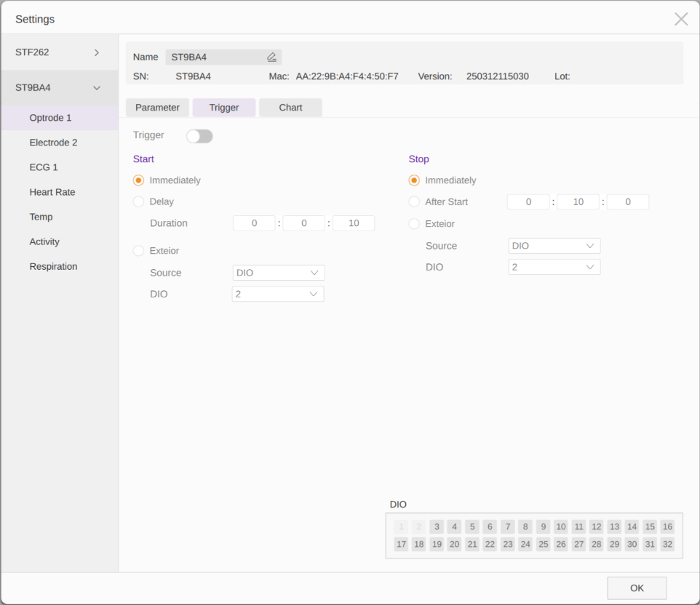Click the After Start hours field
The width and height of the screenshot is (700, 605).
pyautogui.click(x=528, y=201)
